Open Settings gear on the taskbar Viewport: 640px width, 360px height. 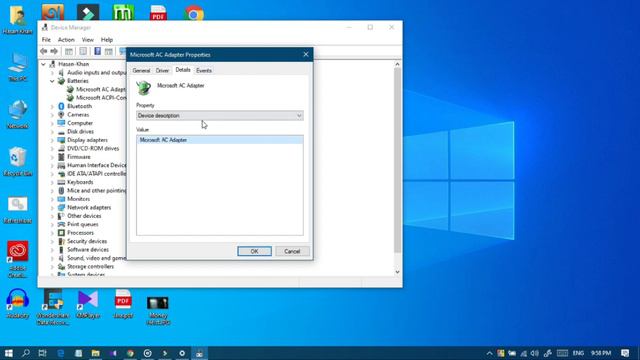(182, 353)
